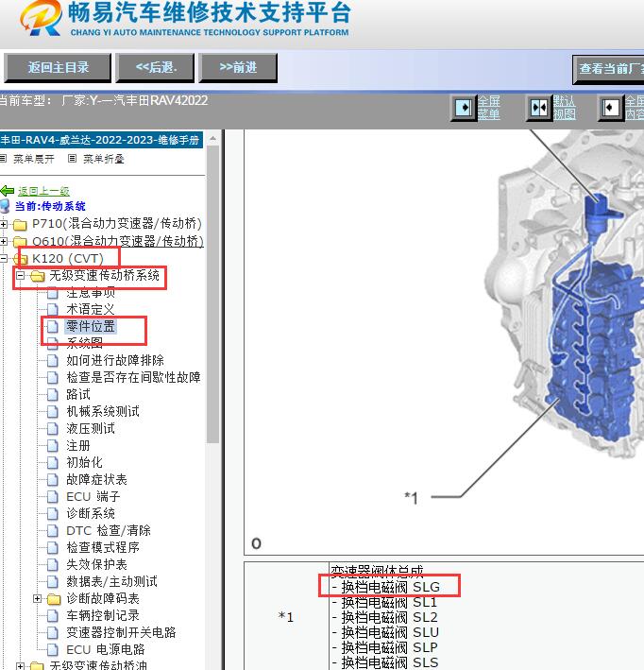Click the P710 folder icon
Screen dimensions: 644x670
click(20, 225)
